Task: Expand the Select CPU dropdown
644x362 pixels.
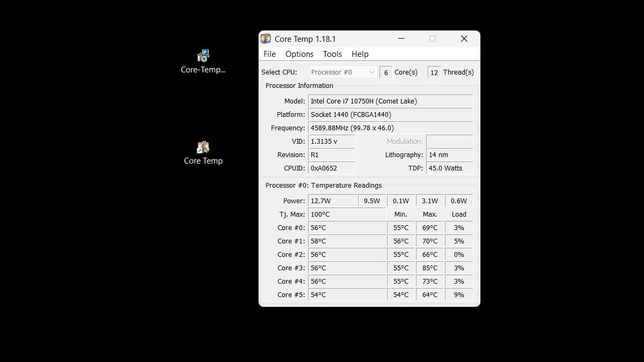Action: click(x=372, y=72)
